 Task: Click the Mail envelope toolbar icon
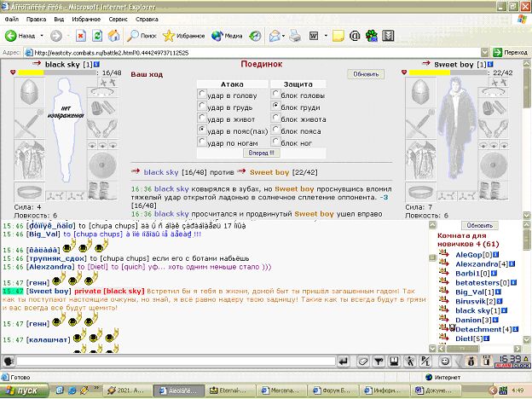click(275, 36)
